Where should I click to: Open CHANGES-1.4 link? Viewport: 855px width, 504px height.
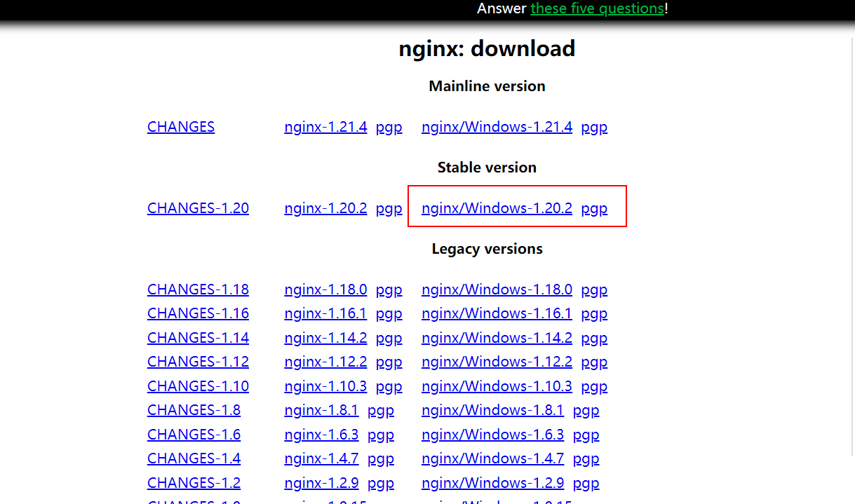194,458
